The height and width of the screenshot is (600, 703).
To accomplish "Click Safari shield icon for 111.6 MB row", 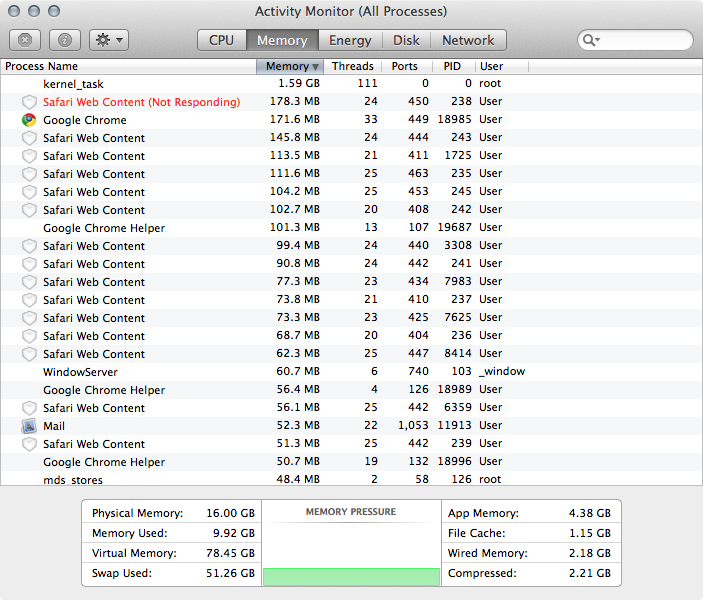I will coord(29,174).
